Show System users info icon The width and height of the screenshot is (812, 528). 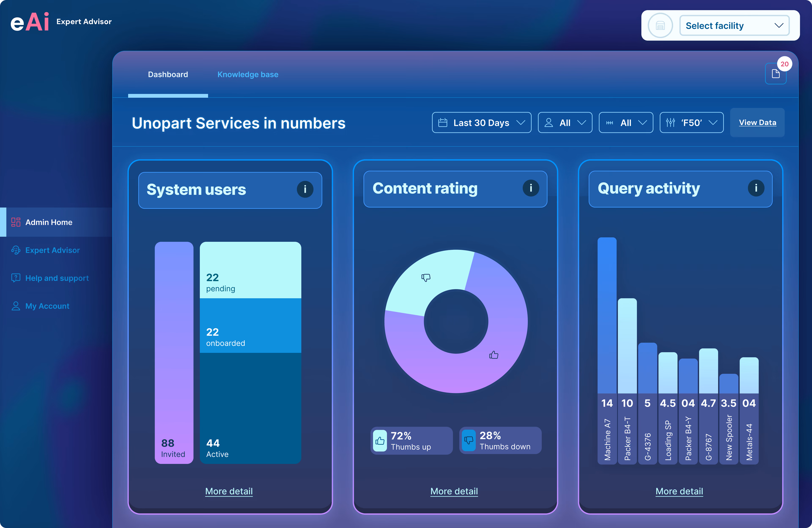pos(305,189)
